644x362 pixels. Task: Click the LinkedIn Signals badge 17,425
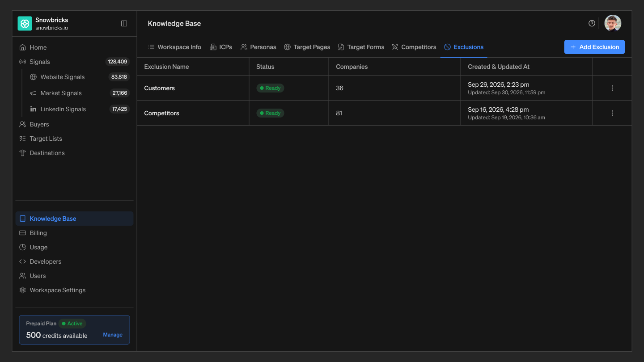click(119, 109)
